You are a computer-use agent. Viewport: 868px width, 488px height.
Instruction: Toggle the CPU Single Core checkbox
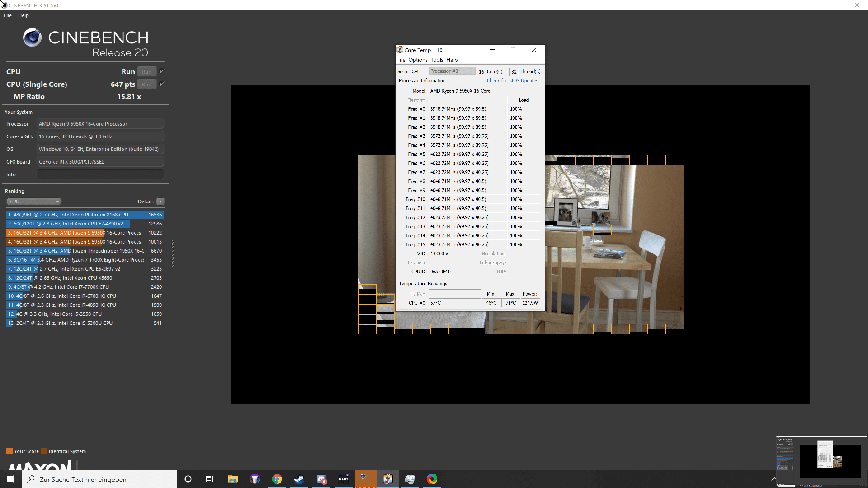162,84
